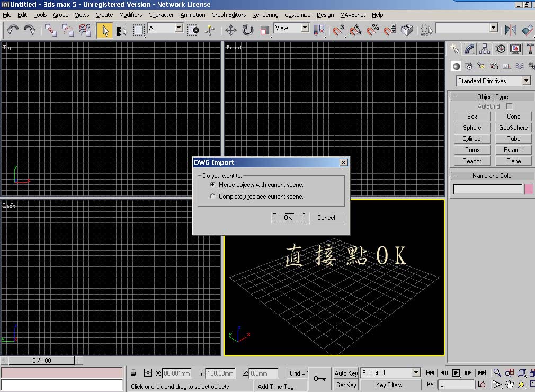535x392 pixels.
Task: Open Select by Name list icon
Action: (121, 30)
